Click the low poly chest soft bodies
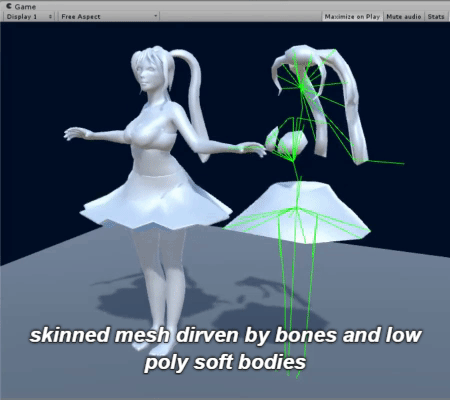 click(x=287, y=142)
